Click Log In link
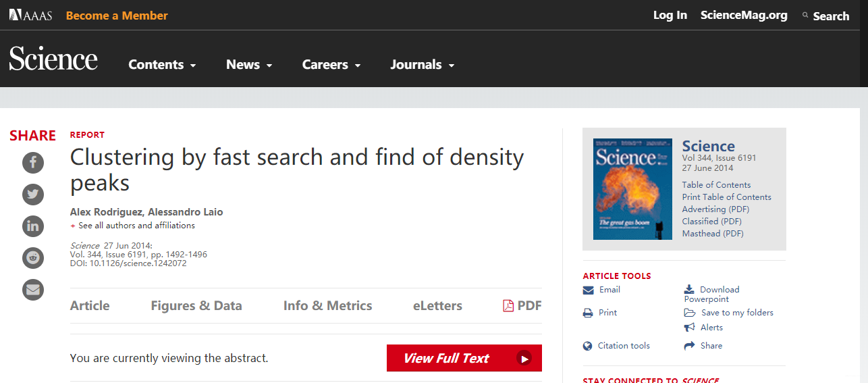The image size is (868, 383). (670, 16)
